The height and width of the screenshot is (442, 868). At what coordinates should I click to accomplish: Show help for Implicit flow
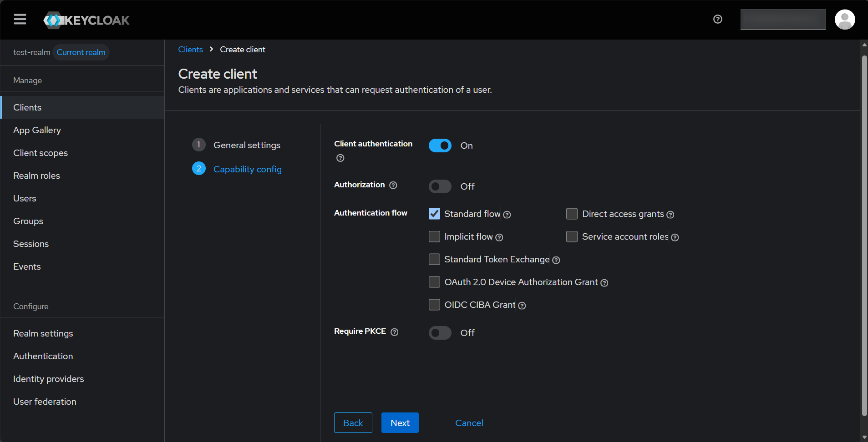[499, 237]
